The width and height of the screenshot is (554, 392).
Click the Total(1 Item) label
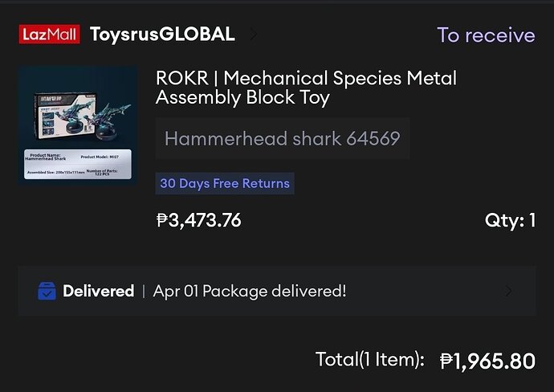369,360
